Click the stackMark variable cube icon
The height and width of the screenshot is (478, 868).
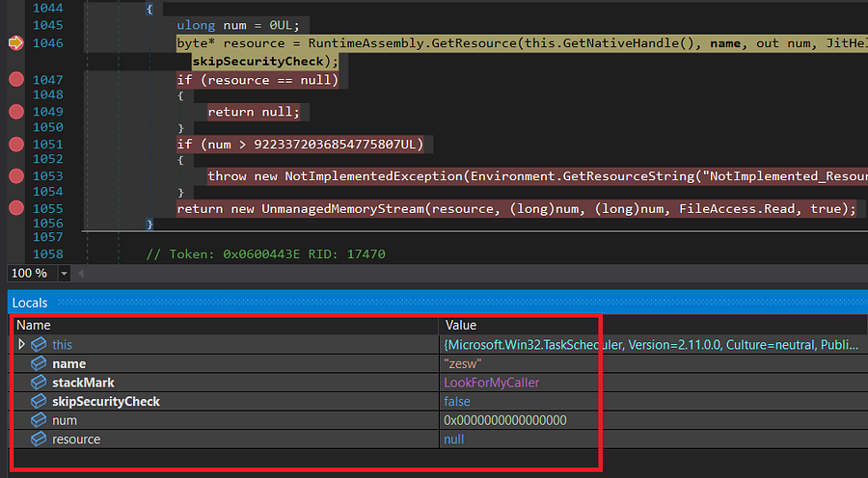tap(39, 383)
